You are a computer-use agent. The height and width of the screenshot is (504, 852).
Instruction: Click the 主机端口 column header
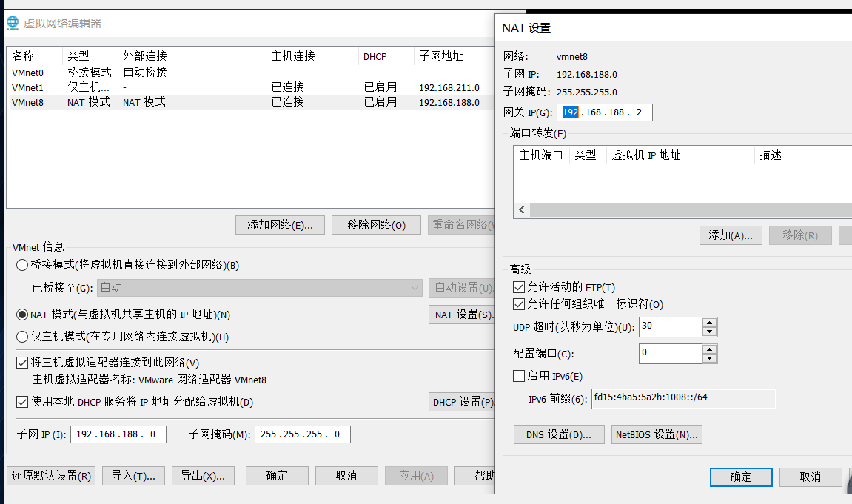coord(542,155)
